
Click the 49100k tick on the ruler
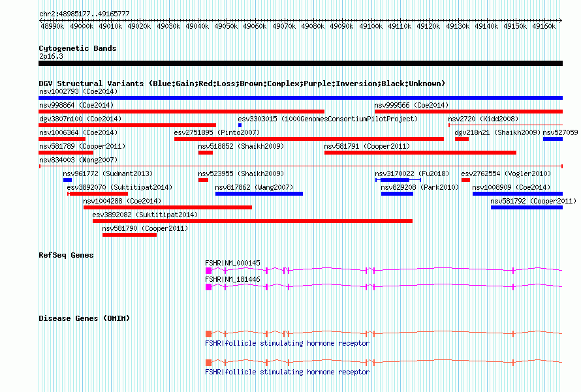coord(371,20)
